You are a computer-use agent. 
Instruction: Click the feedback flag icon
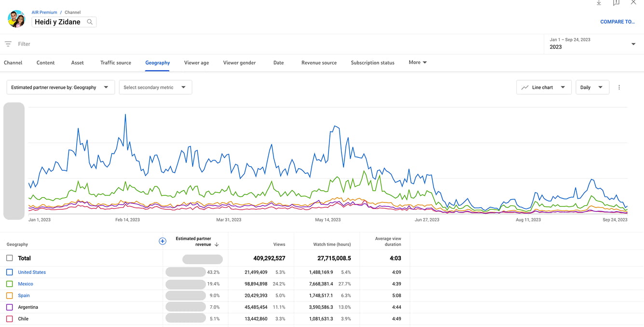point(616,3)
